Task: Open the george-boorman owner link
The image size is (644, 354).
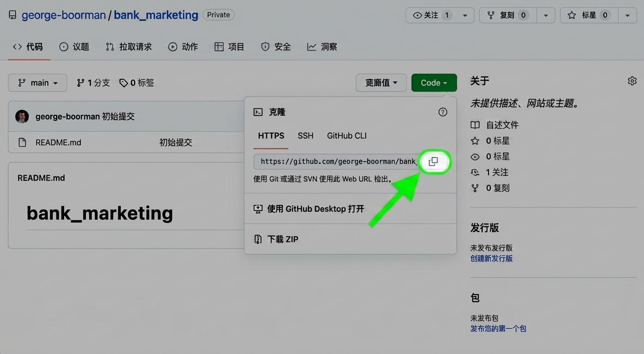Action: pyautogui.click(x=64, y=15)
